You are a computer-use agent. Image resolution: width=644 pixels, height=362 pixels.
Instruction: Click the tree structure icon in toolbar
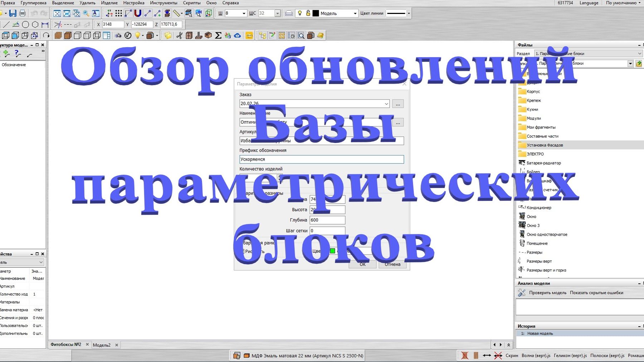[263, 35]
